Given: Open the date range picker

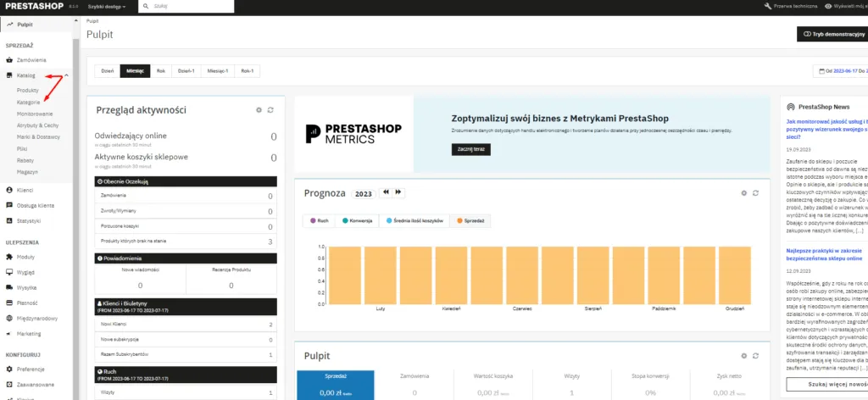Looking at the screenshot, I should 840,71.
